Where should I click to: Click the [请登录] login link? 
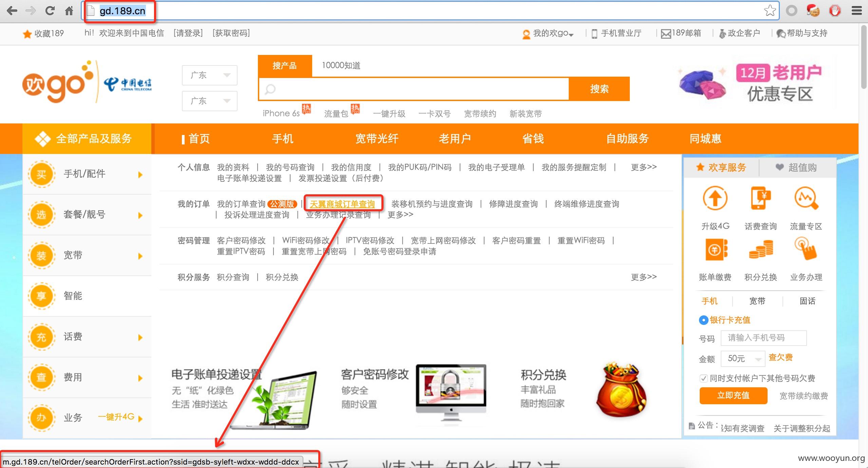pyautogui.click(x=188, y=33)
